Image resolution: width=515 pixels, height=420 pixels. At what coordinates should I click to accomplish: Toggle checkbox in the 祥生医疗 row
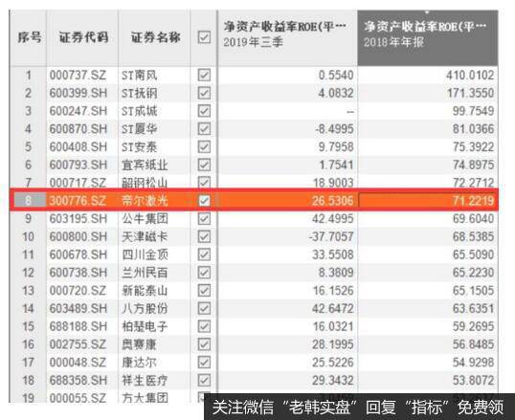[204, 380]
